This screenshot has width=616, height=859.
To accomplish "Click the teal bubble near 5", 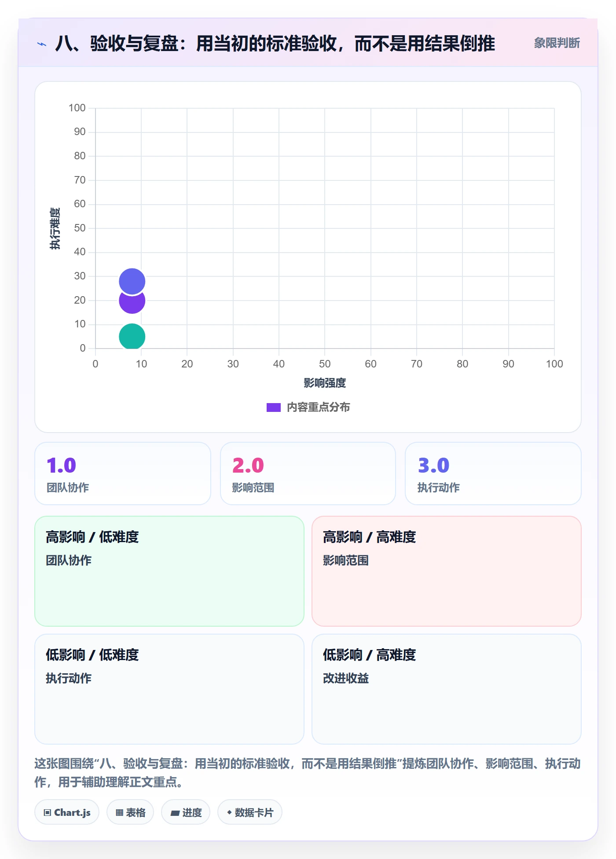I will coord(132,337).
